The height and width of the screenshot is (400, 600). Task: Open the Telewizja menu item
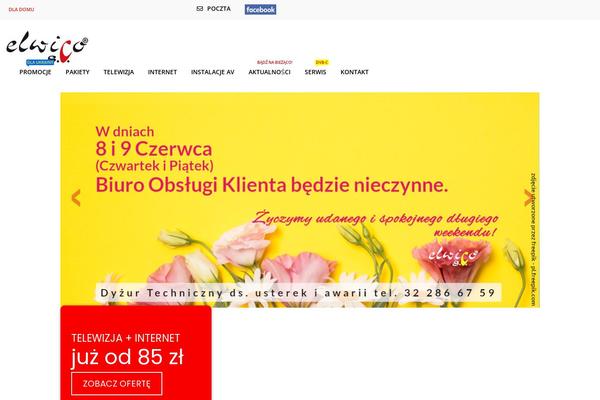click(119, 72)
